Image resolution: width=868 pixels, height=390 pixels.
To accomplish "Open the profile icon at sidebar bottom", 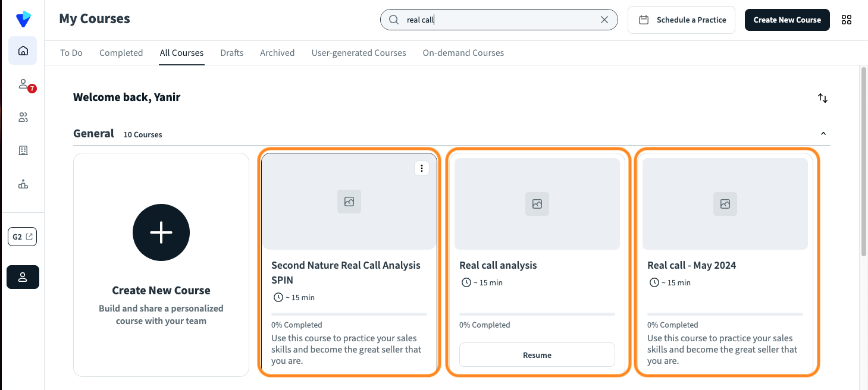I will (x=23, y=277).
